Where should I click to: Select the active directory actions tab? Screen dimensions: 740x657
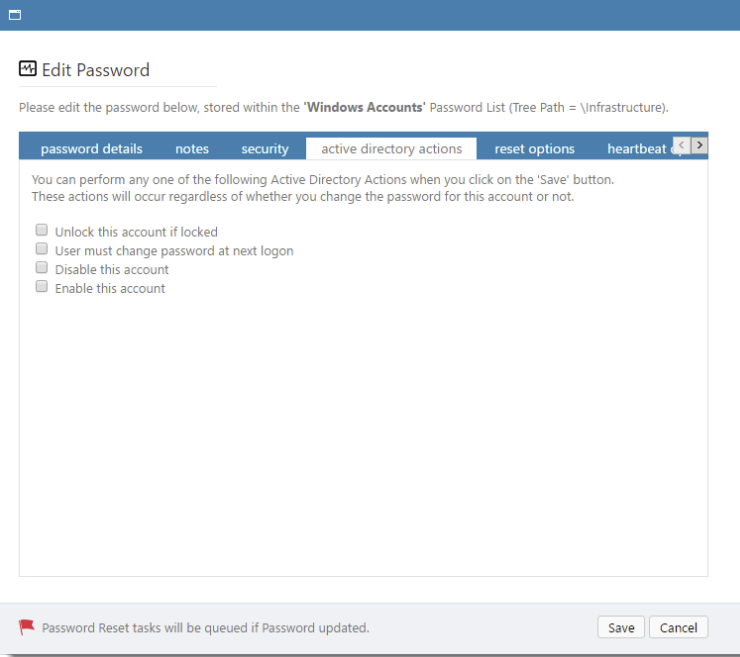[391, 149]
